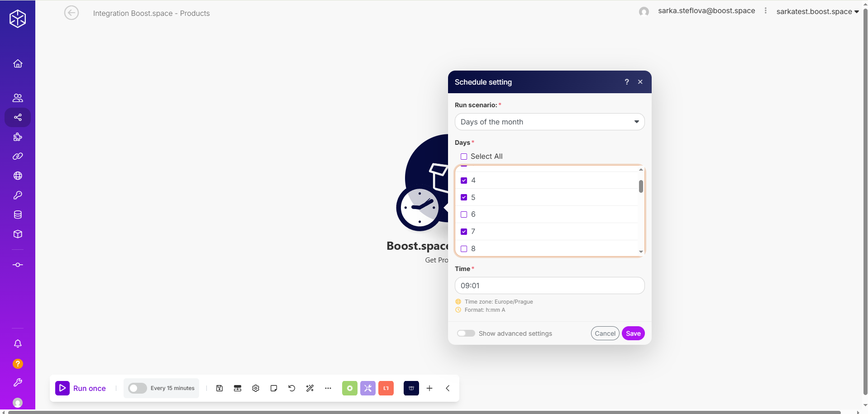Screen dimensions: 868x414
Task: Open scenario settings gear icon
Action: click(x=256, y=388)
